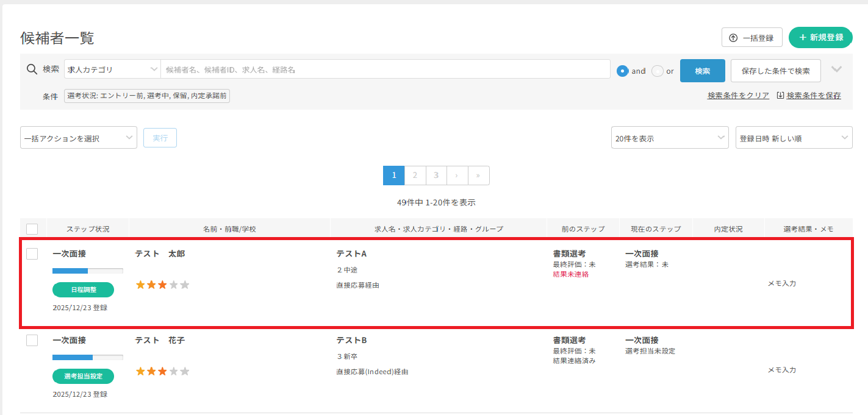Jump to last page double arrow
This screenshot has height=415, width=868.
[478, 176]
